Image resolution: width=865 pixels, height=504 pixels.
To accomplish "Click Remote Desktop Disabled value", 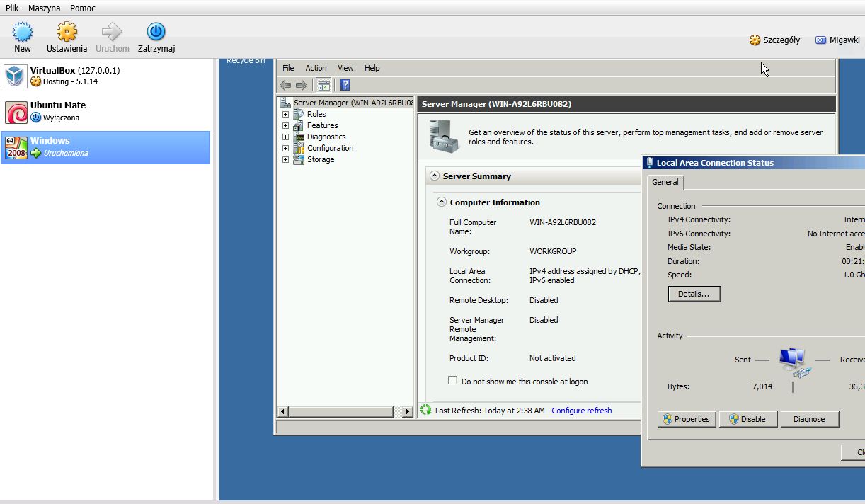I will pos(544,300).
